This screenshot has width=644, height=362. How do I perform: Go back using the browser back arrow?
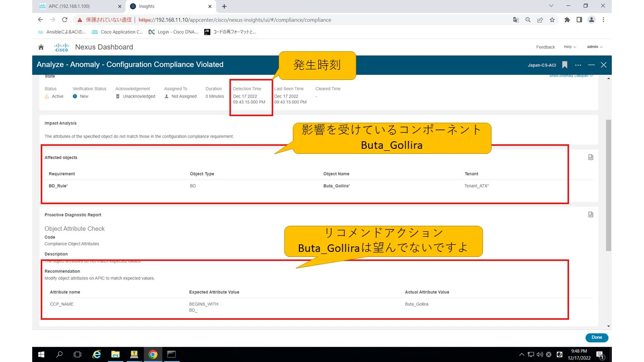point(40,20)
